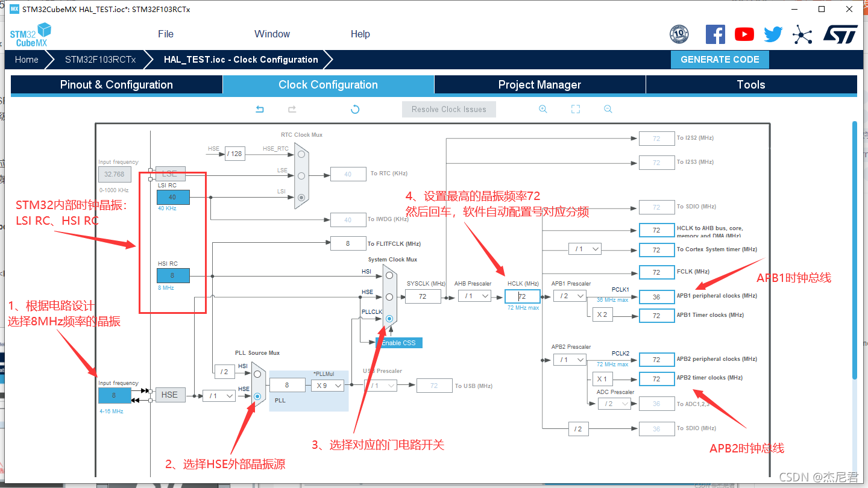The height and width of the screenshot is (488, 868).
Task: Switch to Project Manager tab
Action: [539, 85]
